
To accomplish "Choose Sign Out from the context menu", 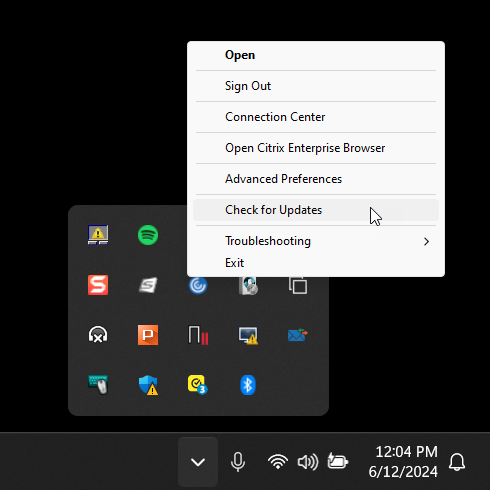I will 316,86.
